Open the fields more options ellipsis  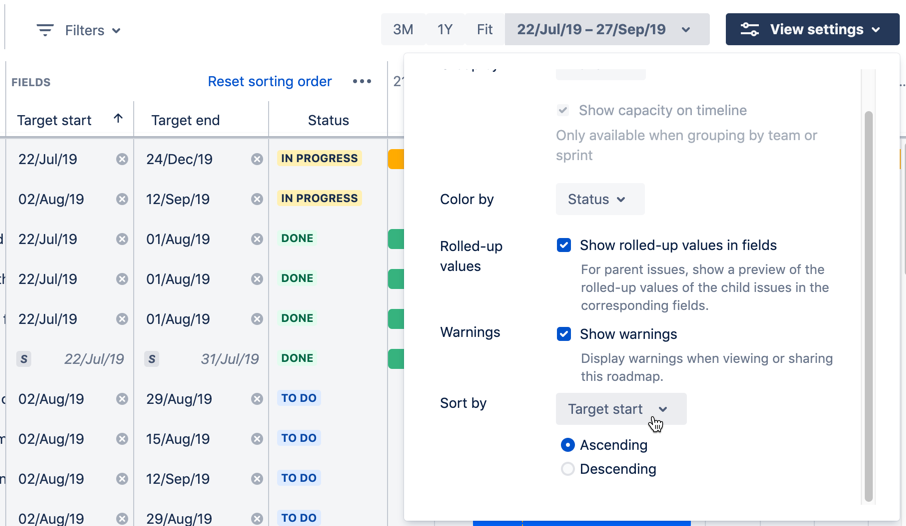(x=362, y=82)
